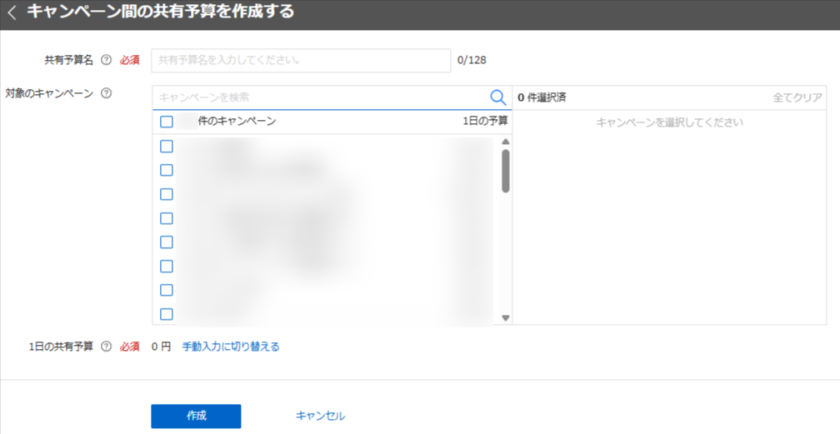
Task: Click scroll down arrow in campaign list
Action: tap(505, 318)
